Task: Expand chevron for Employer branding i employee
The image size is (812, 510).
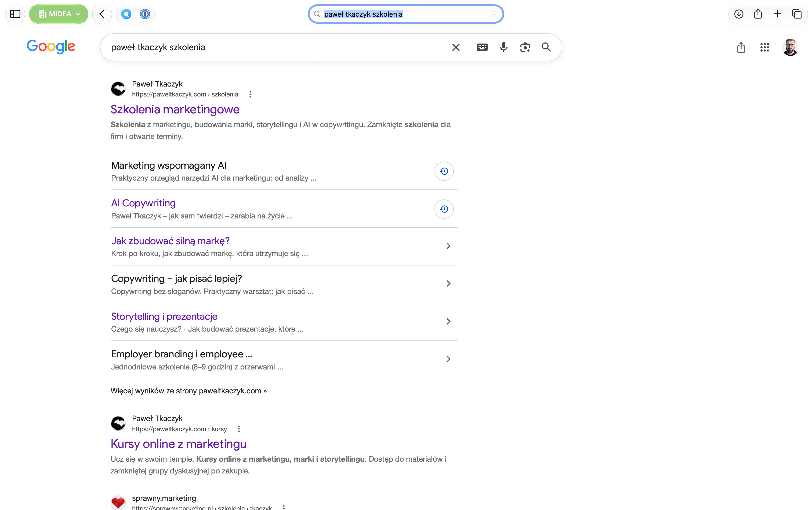Action: point(448,359)
